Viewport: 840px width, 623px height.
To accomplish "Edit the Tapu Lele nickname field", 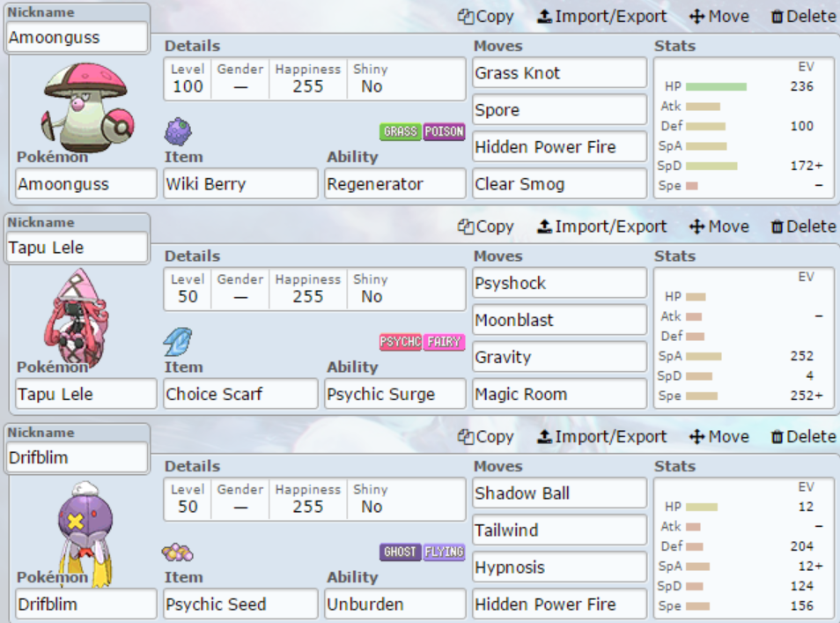I will click(77, 248).
